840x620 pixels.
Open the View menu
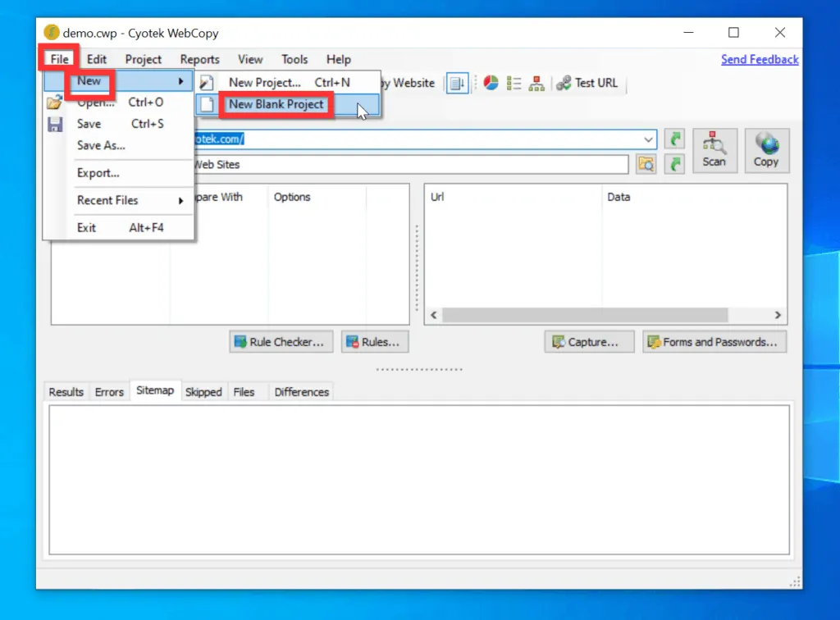tap(250, 59)
